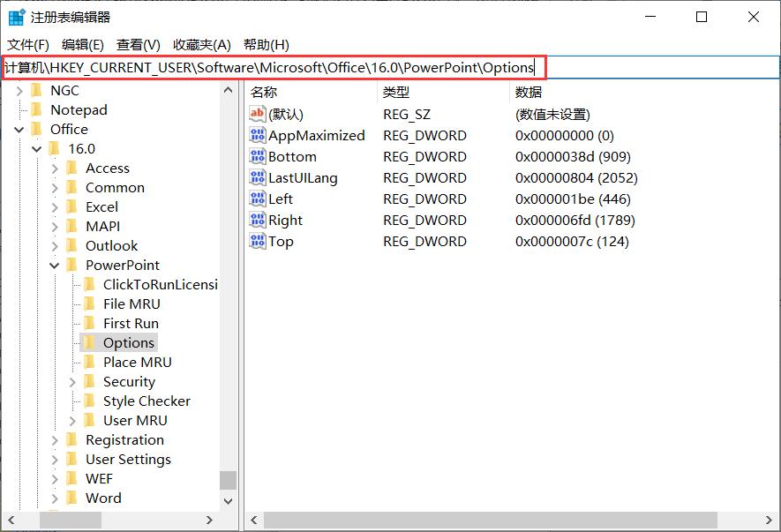Click the DWORD icon beside Top value
The height and width of the screenshot is (532, 781).
click(x=258, y=241)
